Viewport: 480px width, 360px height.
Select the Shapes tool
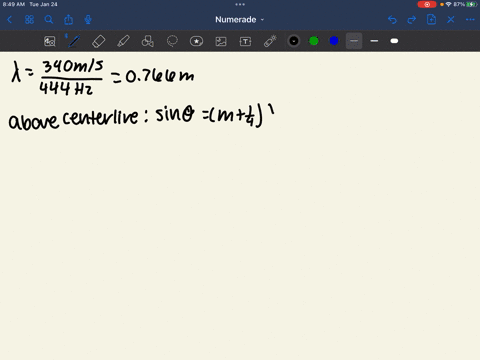[148, 41]
